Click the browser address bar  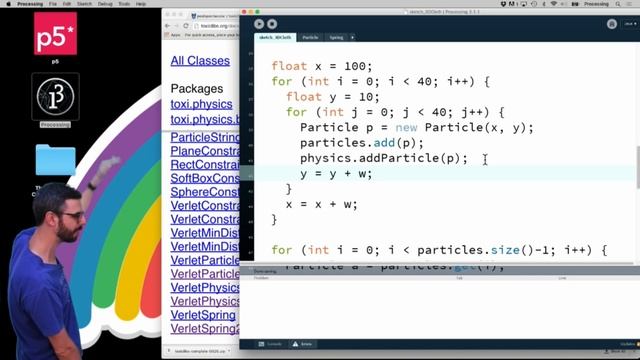[216, 26]
